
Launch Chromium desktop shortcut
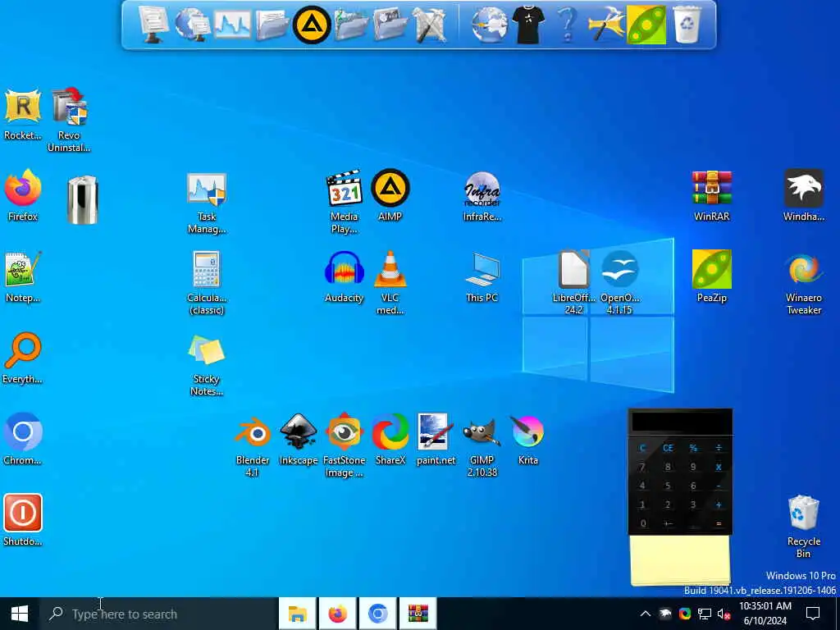22,440
